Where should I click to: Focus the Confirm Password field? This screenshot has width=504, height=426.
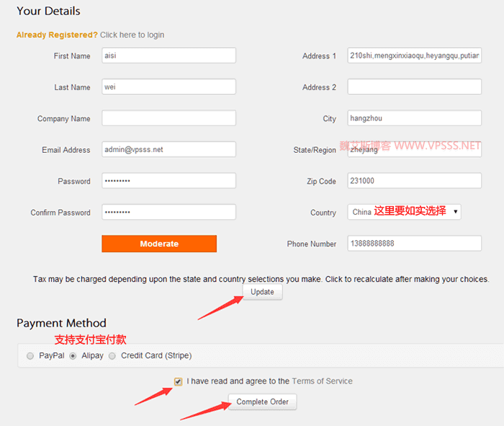[168, 212]
